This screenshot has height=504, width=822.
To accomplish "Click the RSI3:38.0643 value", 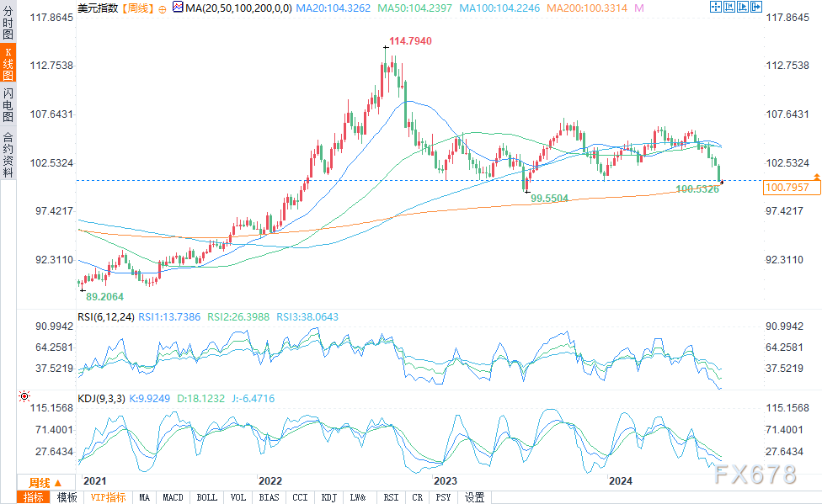I will click(307, 317).
